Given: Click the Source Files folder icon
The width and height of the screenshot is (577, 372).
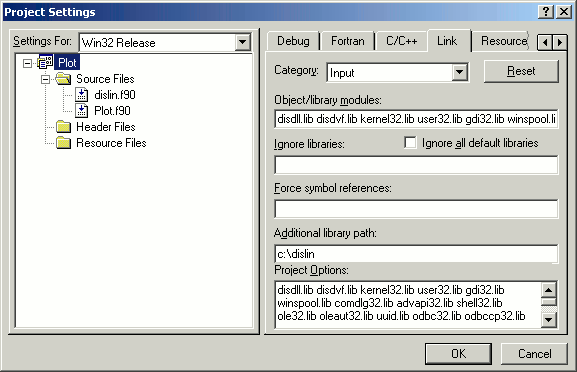Looking at the screenshot, I should [x=63, y=79].
